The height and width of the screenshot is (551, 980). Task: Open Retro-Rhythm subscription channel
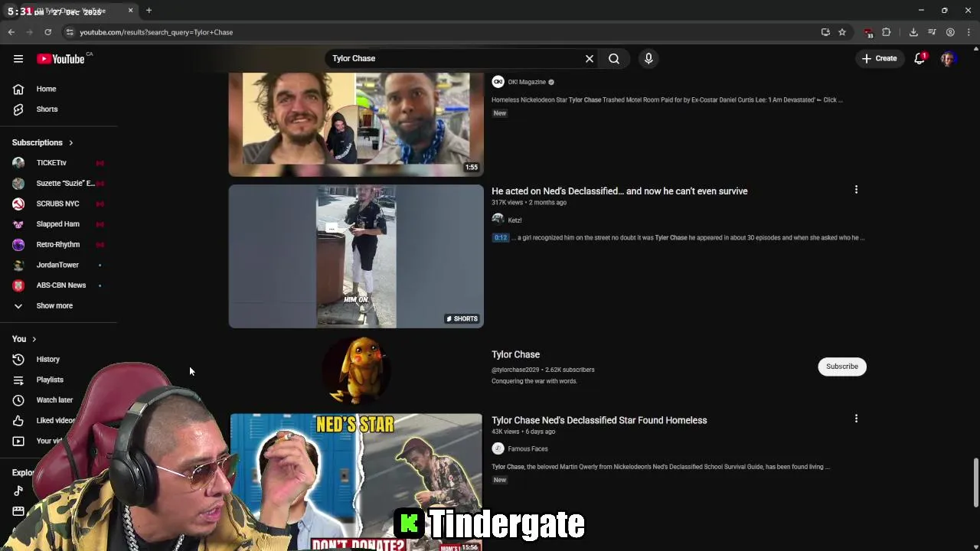tap(58, 244)
